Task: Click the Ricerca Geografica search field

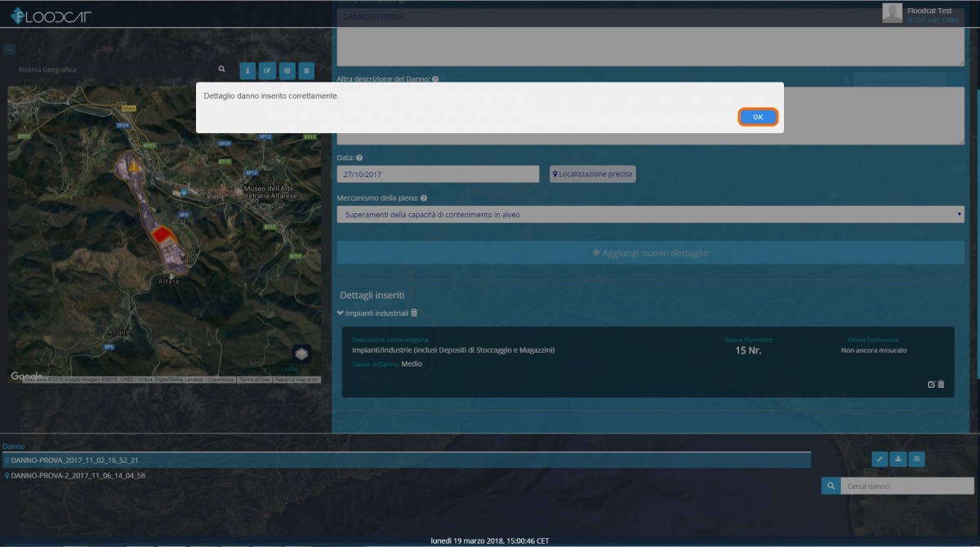Action: point(114,69)
